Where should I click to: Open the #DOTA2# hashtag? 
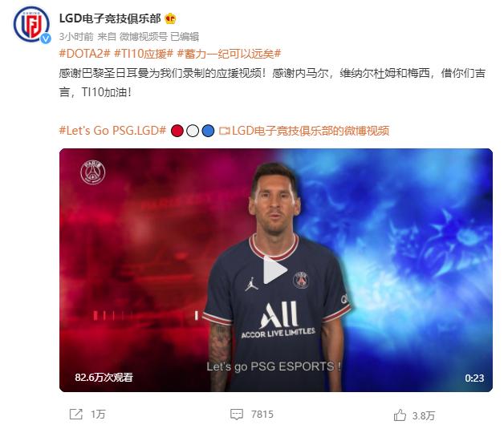click(x=85, y=54)
